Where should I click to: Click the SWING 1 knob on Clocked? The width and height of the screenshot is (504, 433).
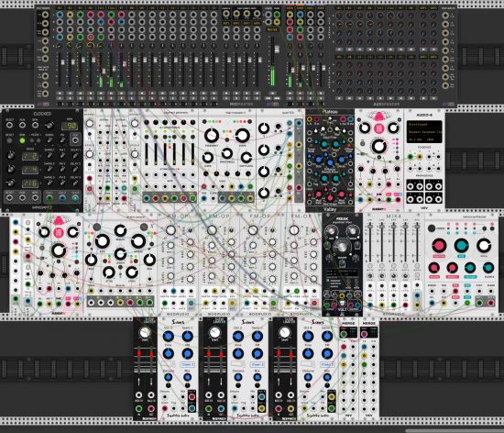(x=49, y=156)
